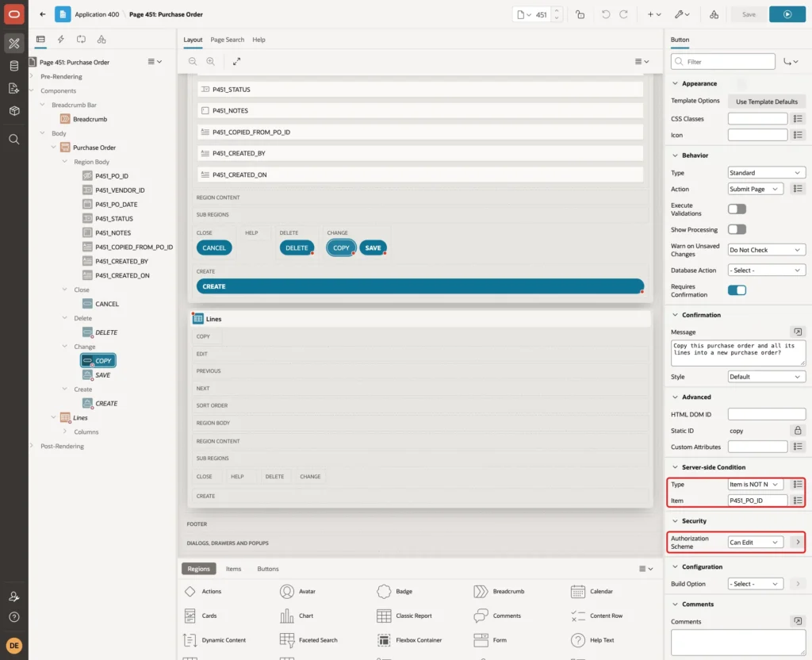Click the Static ID lock icon
This screenshot has width=812, height=660.
click(x=798, y=431)
